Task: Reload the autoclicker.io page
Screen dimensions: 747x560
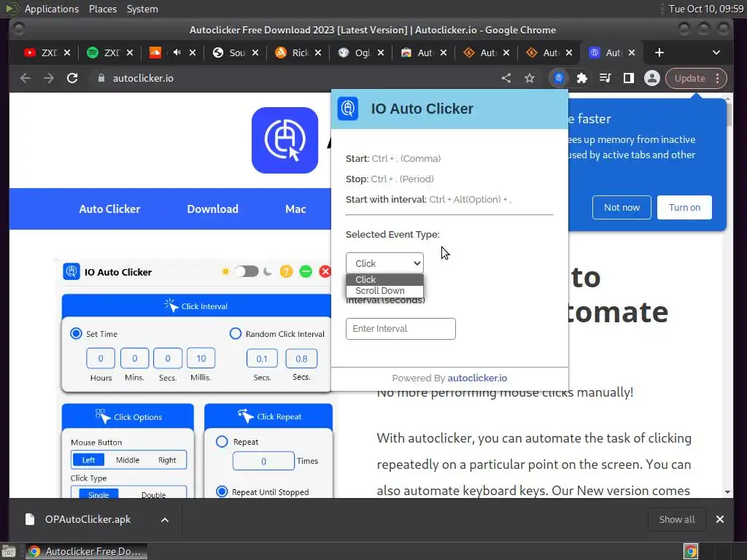Action: (x=72, y=78)
